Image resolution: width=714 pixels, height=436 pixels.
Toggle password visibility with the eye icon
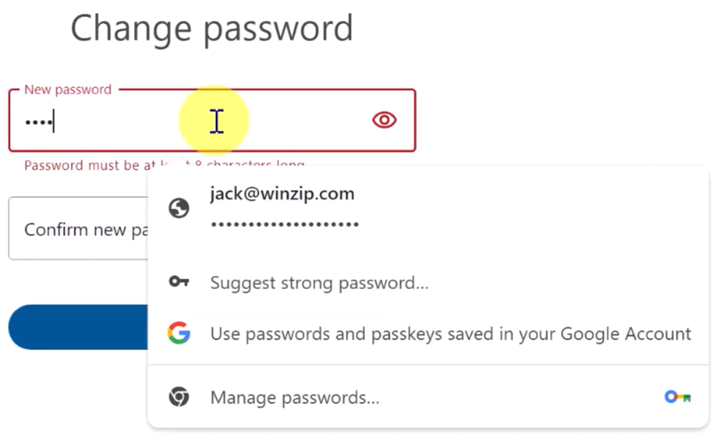(384, 120)
